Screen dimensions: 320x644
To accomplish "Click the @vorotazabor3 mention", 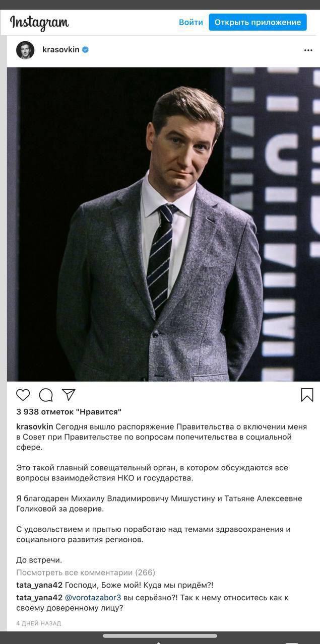I will pyautogui.click(x=93, y=598).
